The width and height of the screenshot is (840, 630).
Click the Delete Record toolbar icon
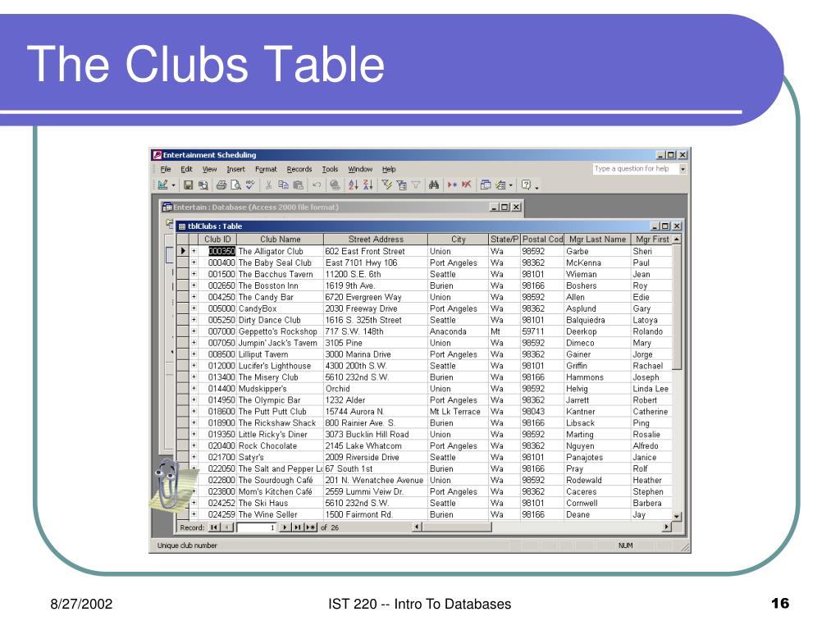tap(467, 185)
